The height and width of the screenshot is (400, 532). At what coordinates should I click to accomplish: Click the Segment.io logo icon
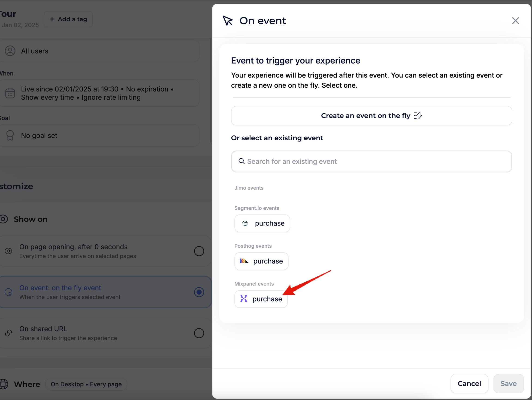point(245,223)
